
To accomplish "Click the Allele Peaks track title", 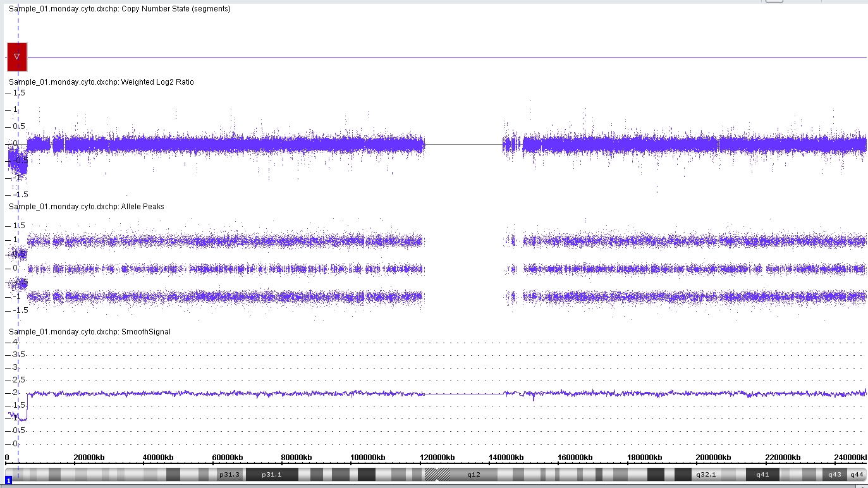I will pos(87,207).
